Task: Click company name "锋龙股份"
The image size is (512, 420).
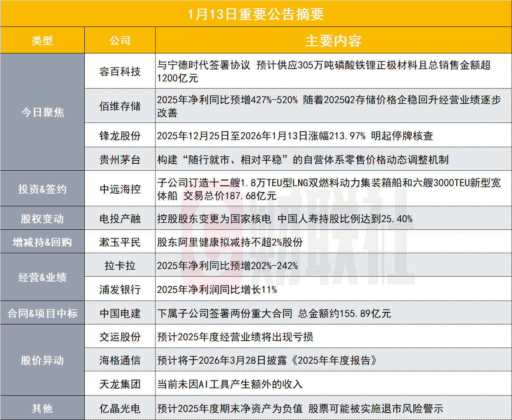Action: click(120, 136)
